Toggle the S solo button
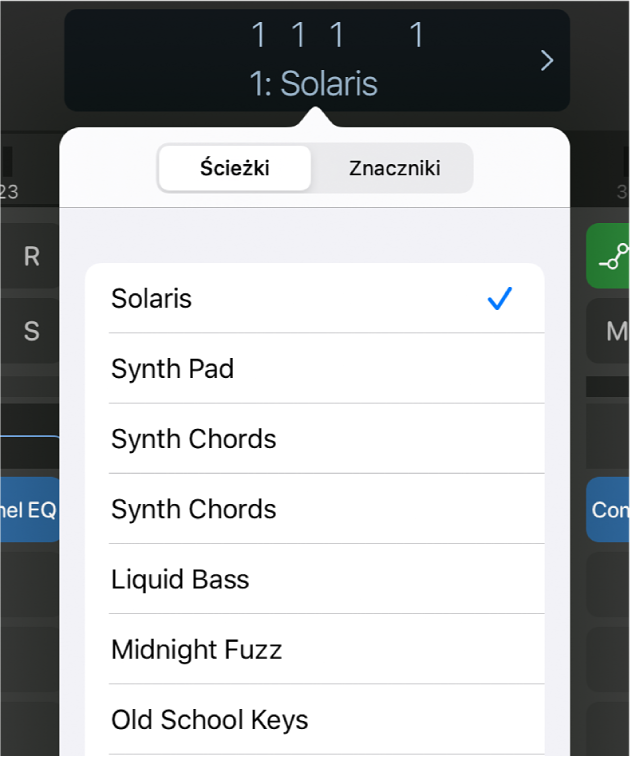This screenshot has height=758, width=630. pos(31,331)
